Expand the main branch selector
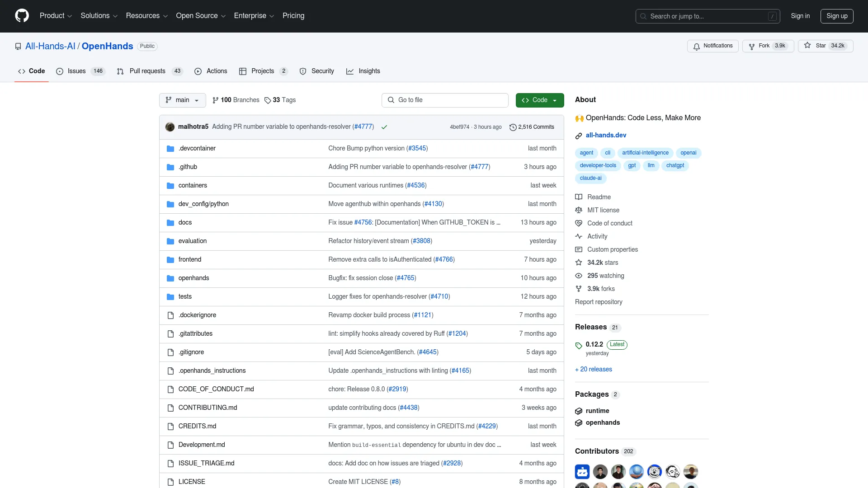Screen dimensions: 868x488 click(x=182, y=100)
